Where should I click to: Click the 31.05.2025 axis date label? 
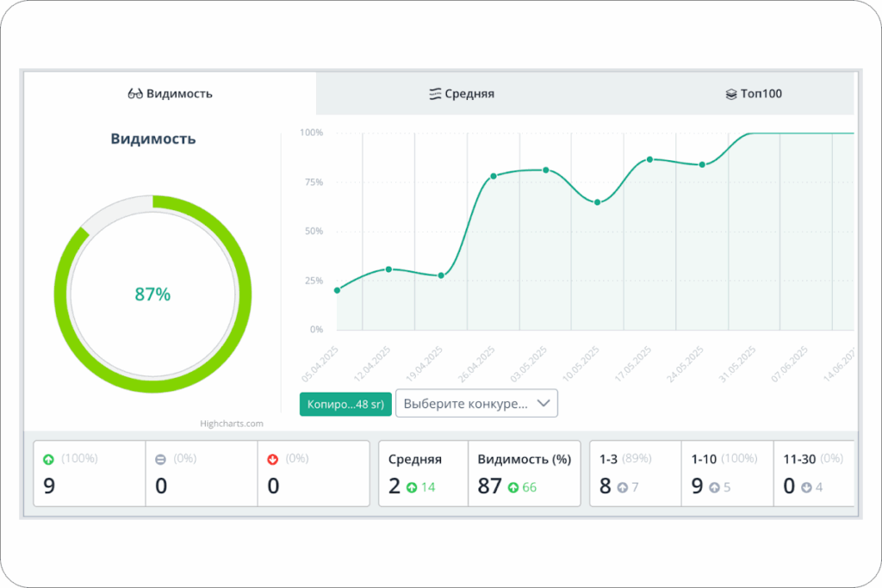(737, 364)
